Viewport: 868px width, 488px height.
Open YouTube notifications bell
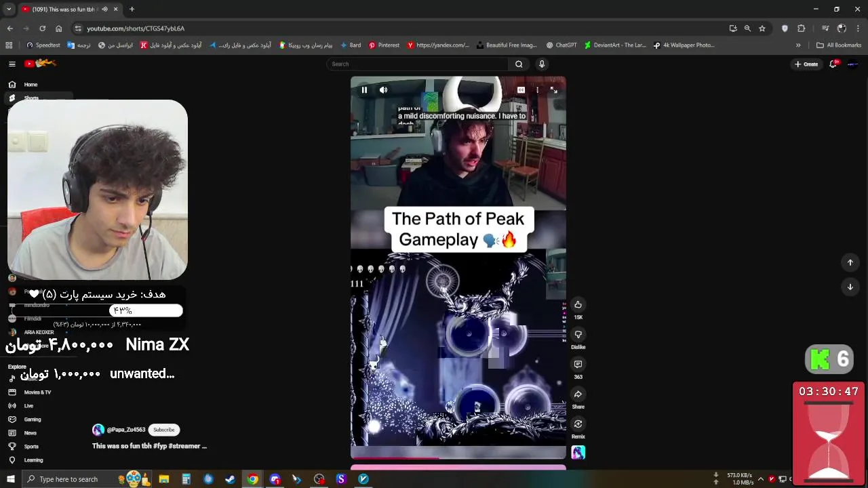pyautogui.click(x=833, y=64)
